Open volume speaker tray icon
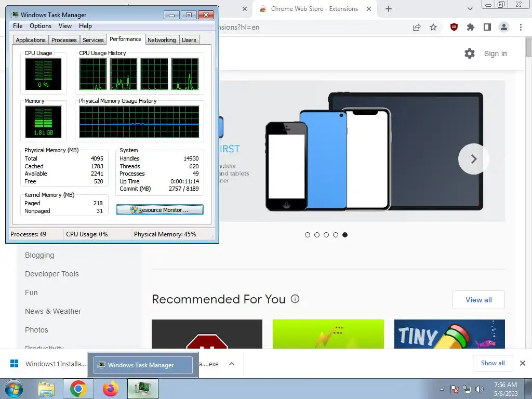This screenshot has width=532, height=399. 479,389
